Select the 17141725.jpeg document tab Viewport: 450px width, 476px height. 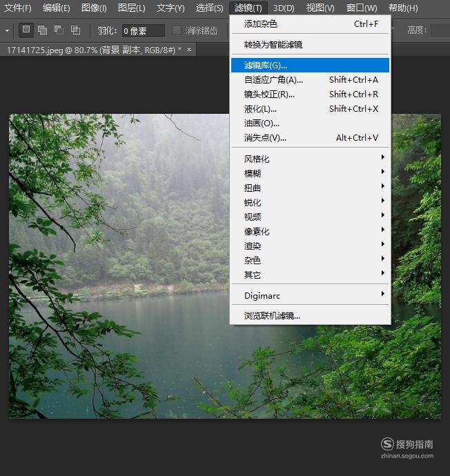[98, 50]
